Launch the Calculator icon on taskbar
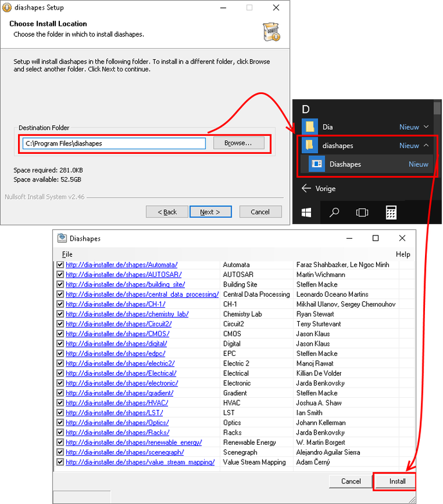443x504 pixels. pos(391,212)
